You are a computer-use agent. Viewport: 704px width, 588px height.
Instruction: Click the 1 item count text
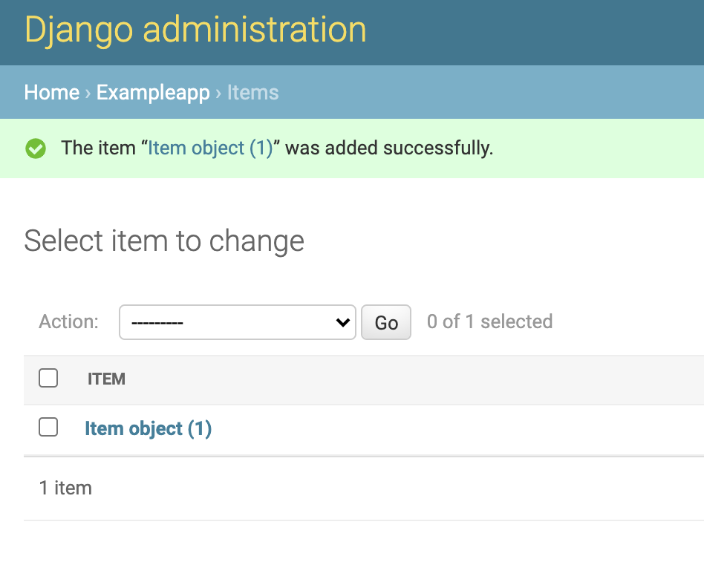65,488
